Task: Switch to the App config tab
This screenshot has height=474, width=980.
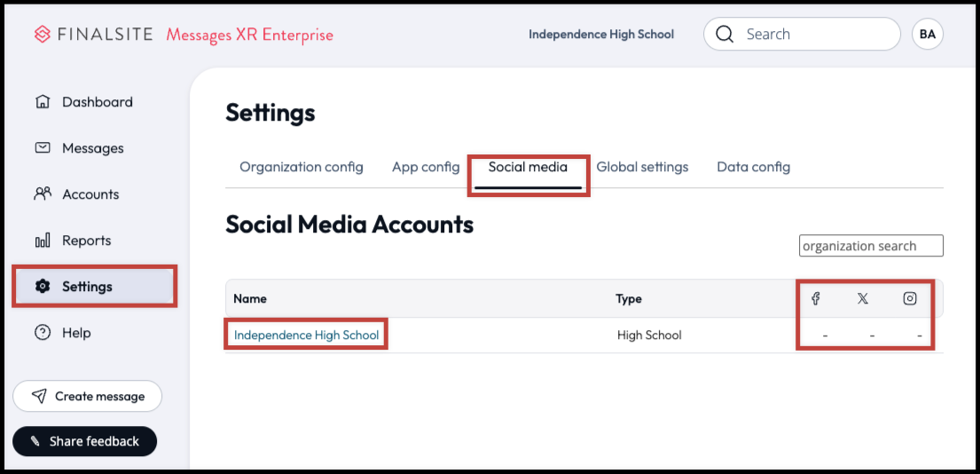Action: click(x=426, y=167)
